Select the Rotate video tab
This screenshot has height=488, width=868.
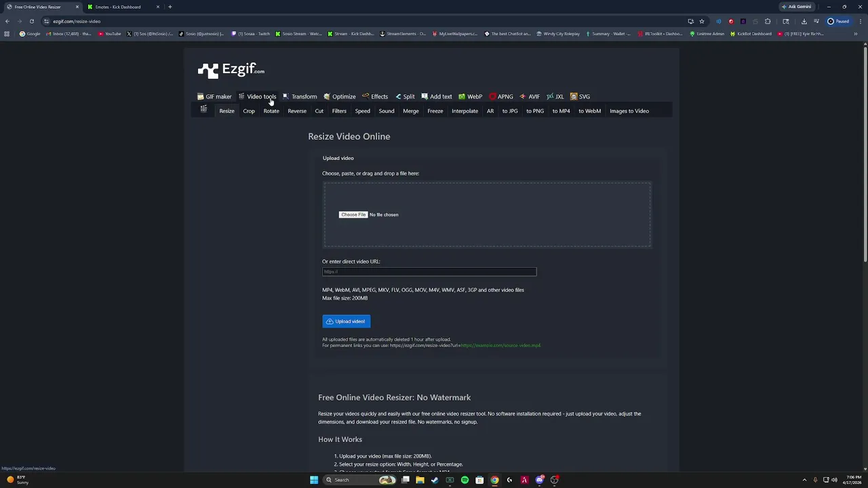[271, 111]
